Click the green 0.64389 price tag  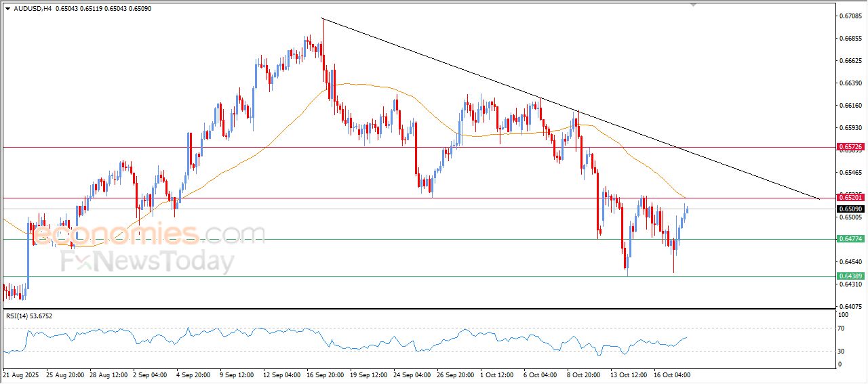[x=850, y=276]
